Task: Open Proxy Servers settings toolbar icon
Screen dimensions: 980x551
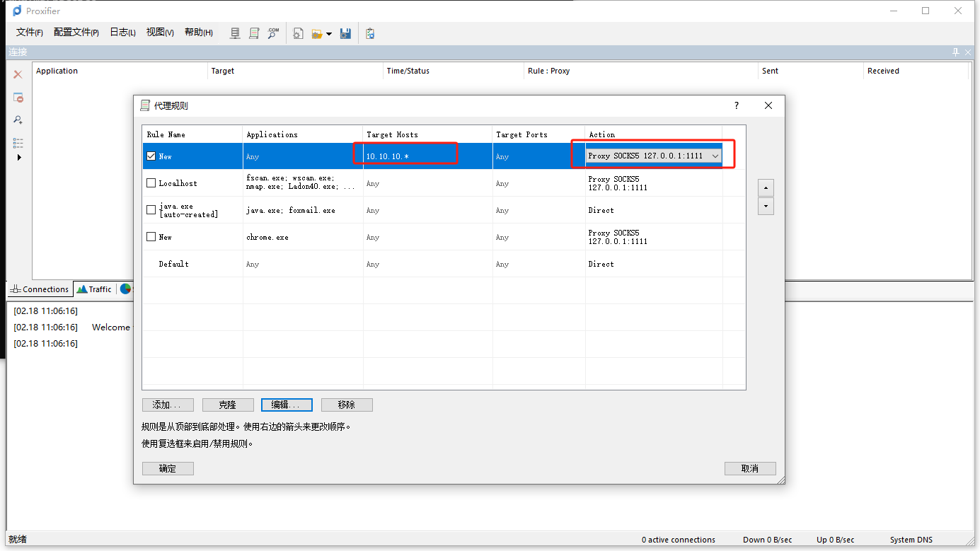Action: tap(236, 33)
